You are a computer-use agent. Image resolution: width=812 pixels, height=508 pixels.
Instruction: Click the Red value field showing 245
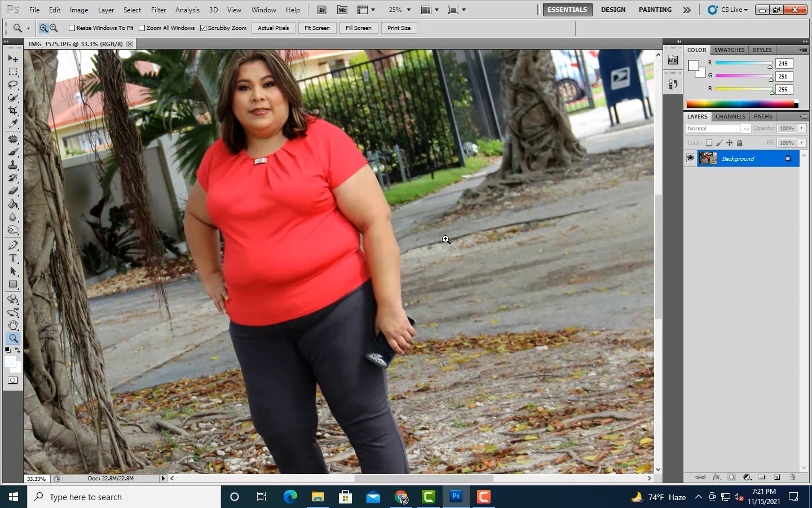pos(784,63)
